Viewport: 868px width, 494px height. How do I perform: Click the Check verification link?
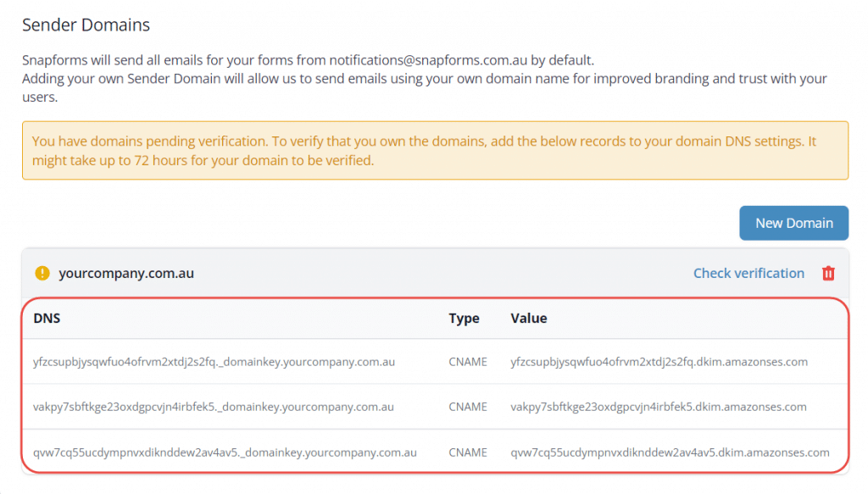pyautogui.click(x=748, y=273)
